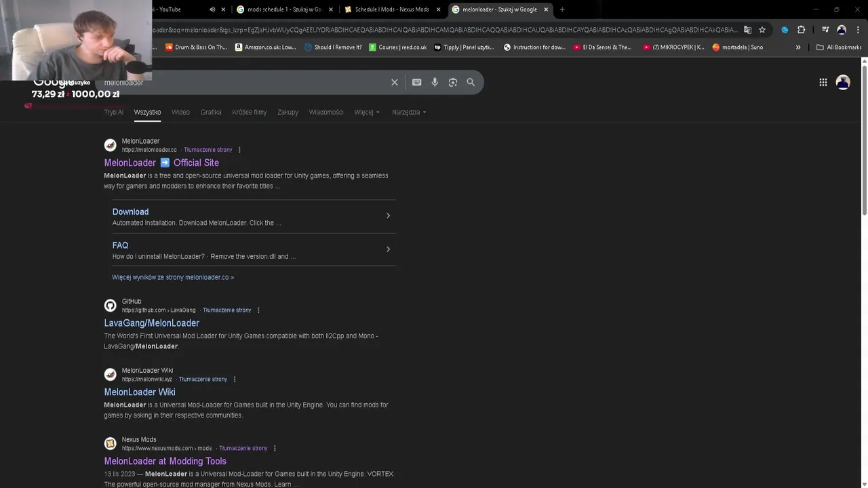
Task: Open the Google apps grid
Action: [x=823, y=82]
